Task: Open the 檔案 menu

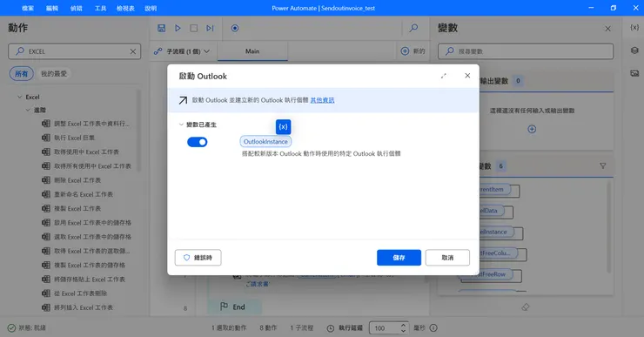Action: coord(28,8)
